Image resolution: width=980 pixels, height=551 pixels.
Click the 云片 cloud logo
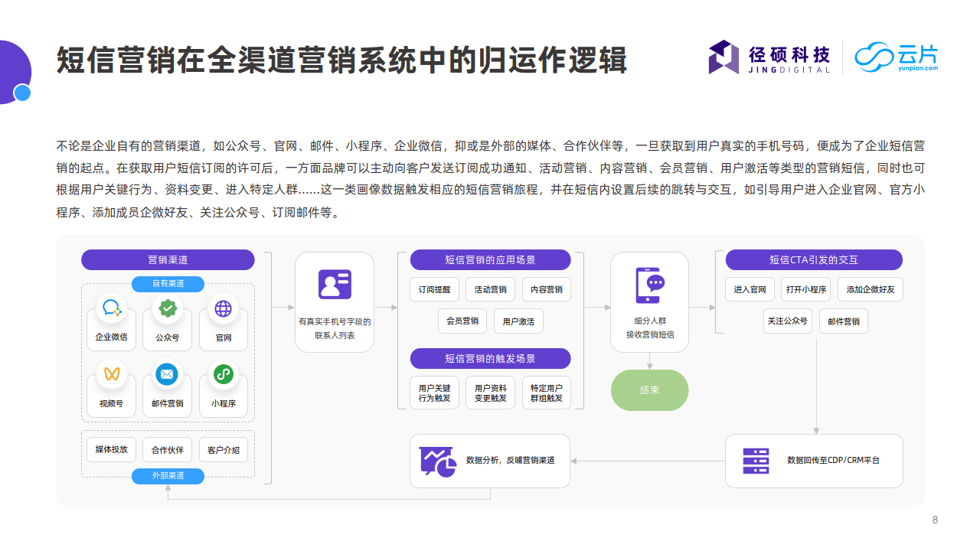pyautogui.click(x=897, y=57)
